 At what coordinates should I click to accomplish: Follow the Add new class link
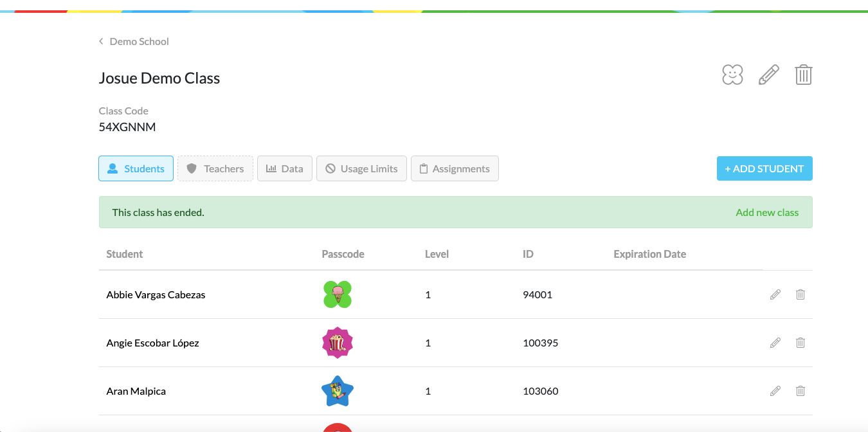(767, 212)
